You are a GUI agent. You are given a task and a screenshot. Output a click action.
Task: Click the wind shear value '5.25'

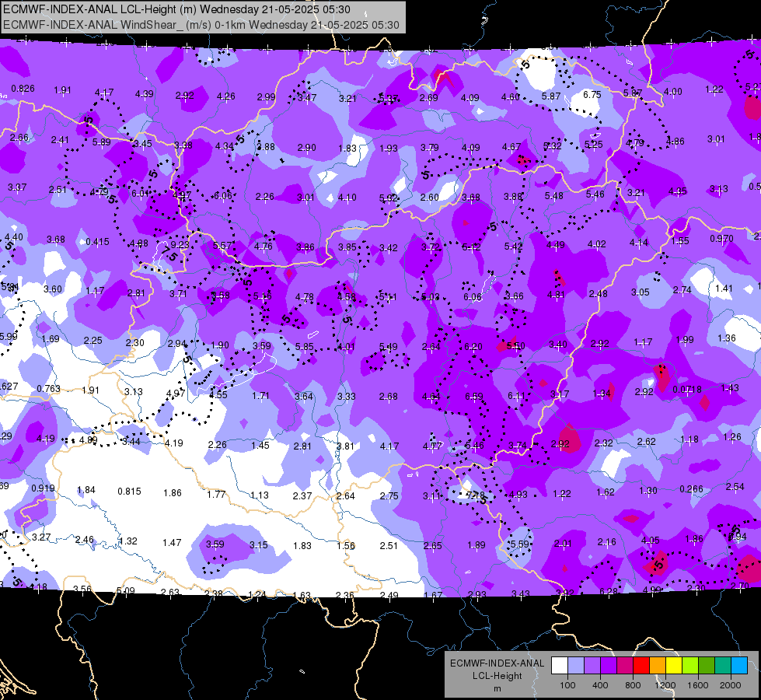(594, 144)
